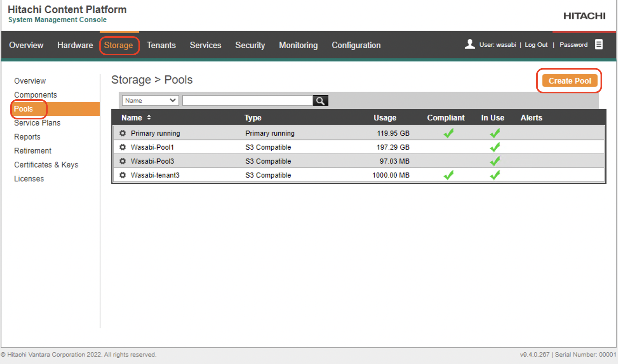This screenshot has height=364, width=618.
Task: Open Service Plans in the sidebar
Action: click(x=37, y=123)
